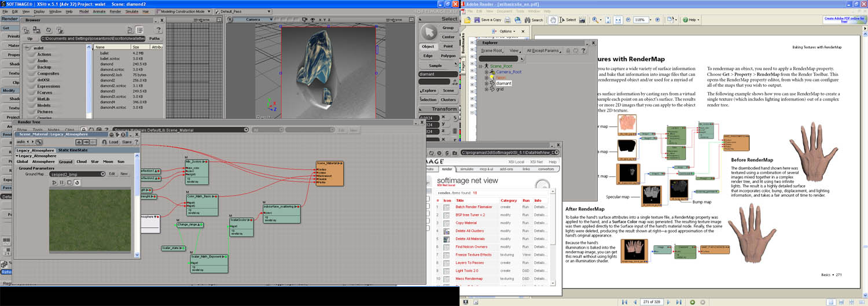This screenshot has width=868, height=306.
Task: Click the property editor lock icon
Action: [104, 142]
